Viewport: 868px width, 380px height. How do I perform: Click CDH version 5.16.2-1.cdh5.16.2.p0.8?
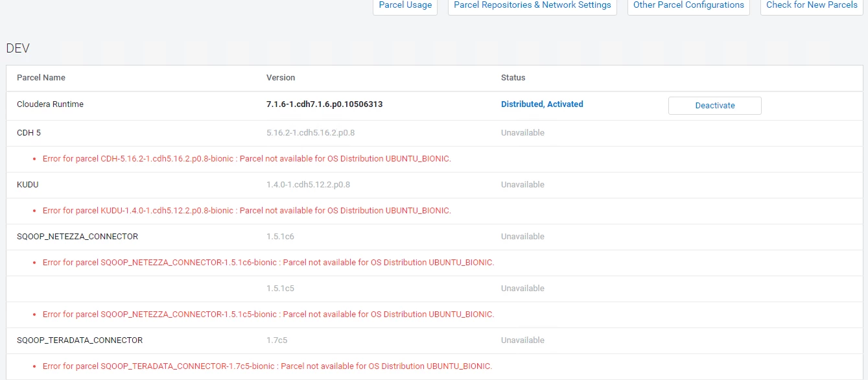click(x=311, y=133)
